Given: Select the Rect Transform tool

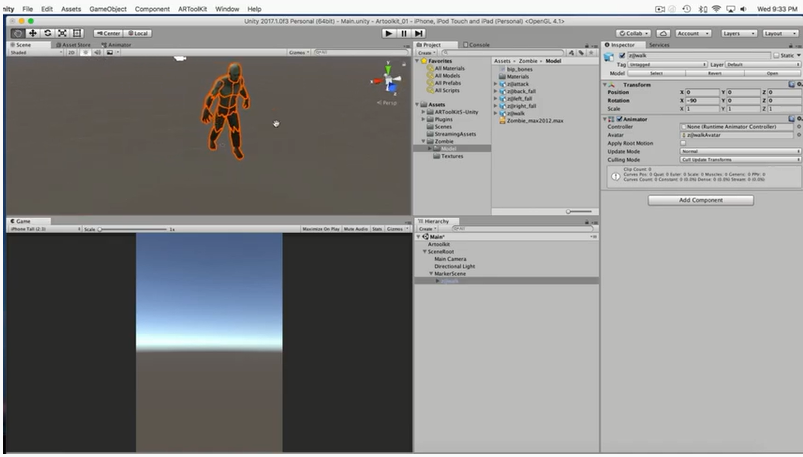Looking at the screenshot, I should pos(76,33).
